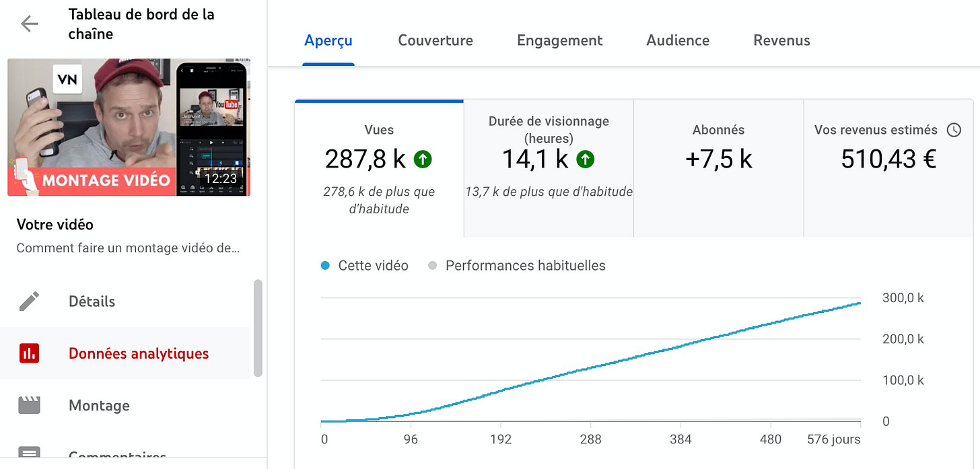This screenshot has height=469, width=980.
Task: Click the 14,1 k watch hours value
Action: point(536,159)
